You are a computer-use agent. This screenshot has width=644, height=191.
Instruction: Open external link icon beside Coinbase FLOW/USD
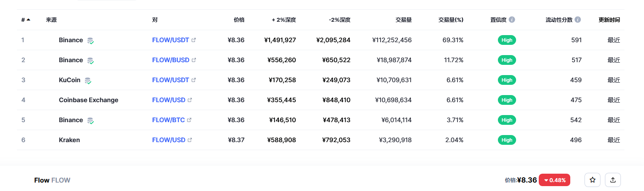[190, 100]
